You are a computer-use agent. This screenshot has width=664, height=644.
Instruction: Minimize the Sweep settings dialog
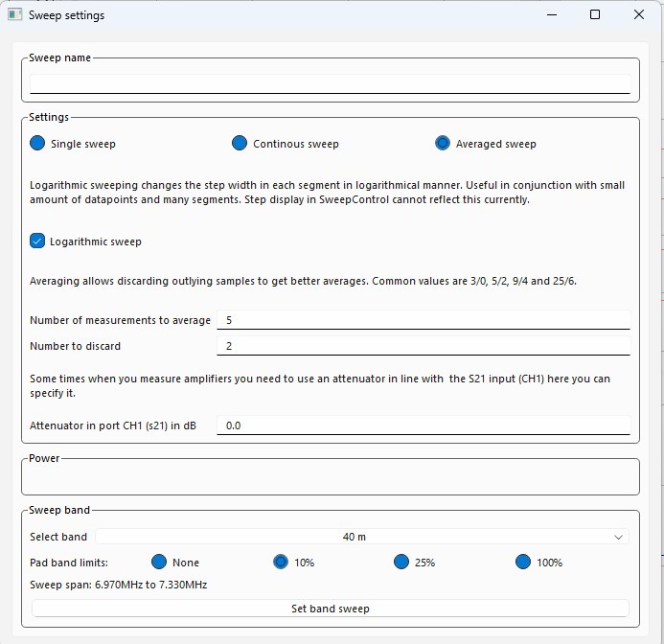pyautogui.click(x=551, y=15)
